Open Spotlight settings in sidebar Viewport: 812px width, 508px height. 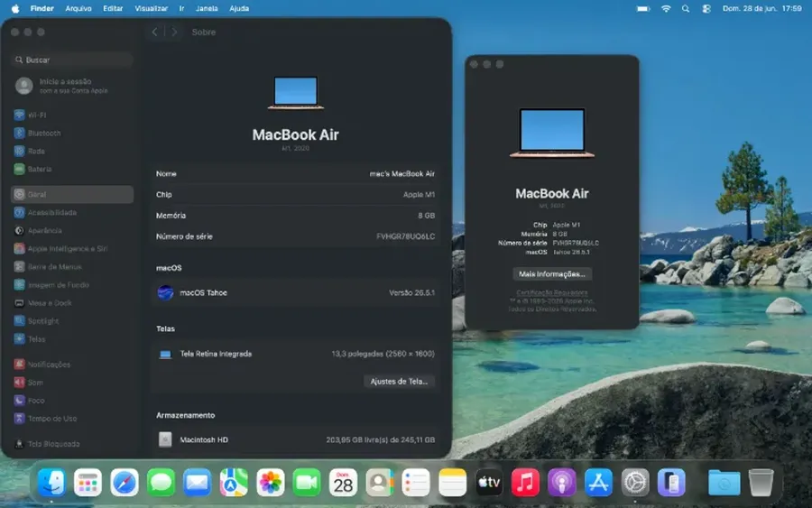pos(72,321)
